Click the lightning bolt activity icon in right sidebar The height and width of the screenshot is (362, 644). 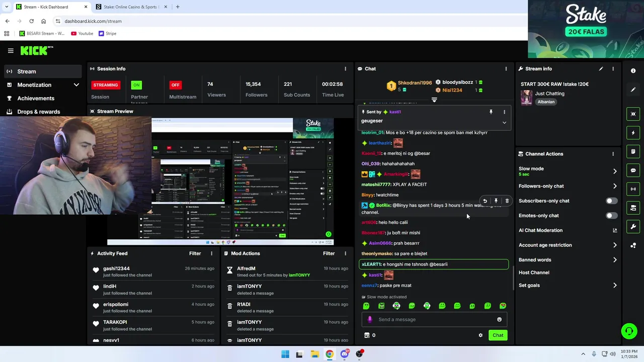click(x=633, y=133)
